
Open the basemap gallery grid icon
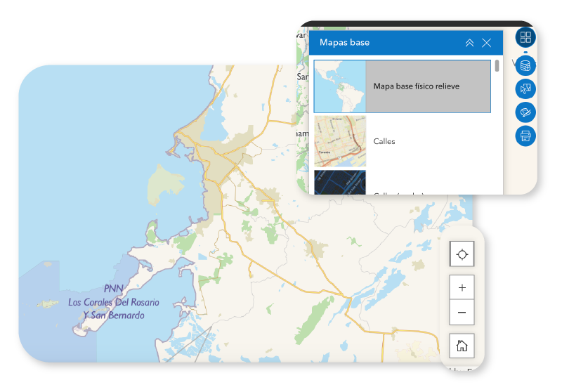pos(525,37)
